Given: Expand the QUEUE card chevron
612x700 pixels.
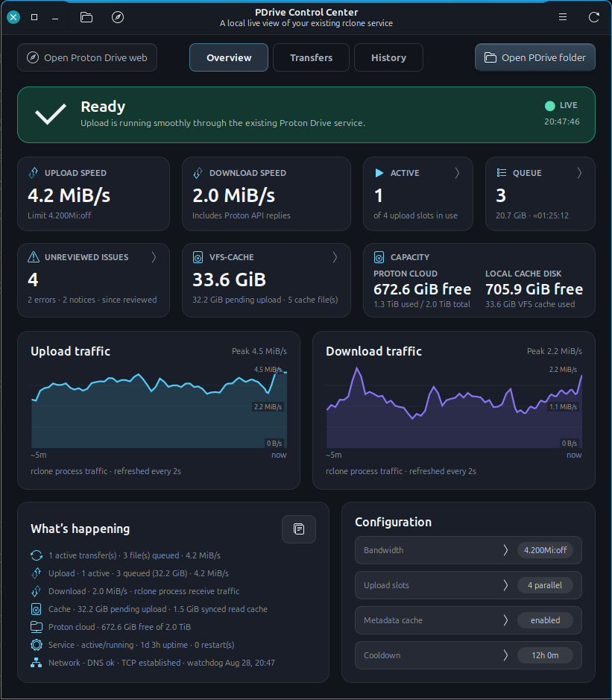Looking at the screenshot, I should pyautogui.click(x=579, y=173).
